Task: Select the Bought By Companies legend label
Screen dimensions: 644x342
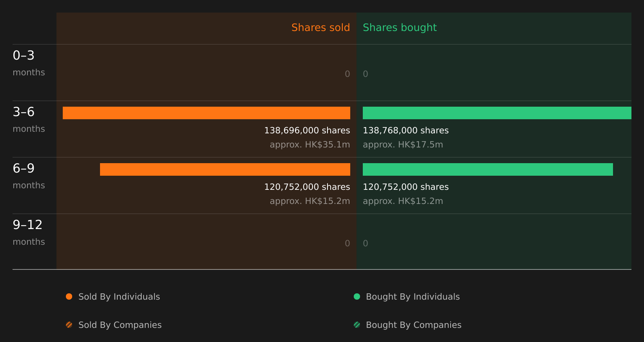Action: [414, 325]
